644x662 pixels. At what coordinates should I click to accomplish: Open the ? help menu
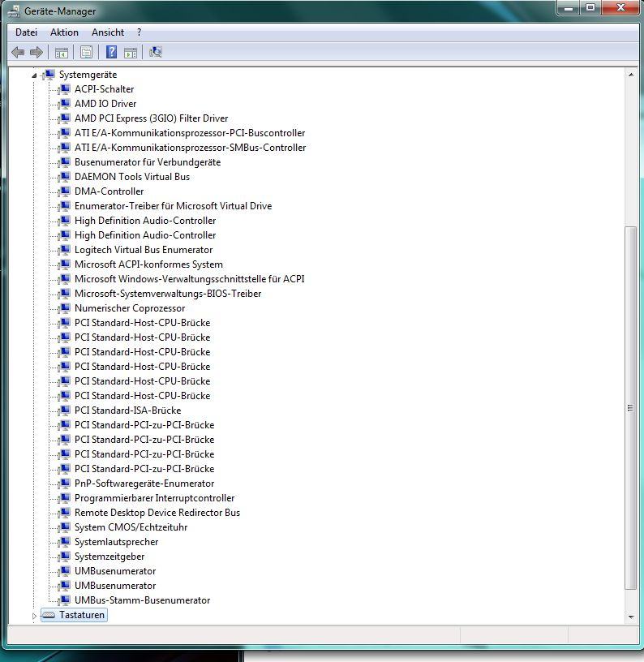point(140,32)
